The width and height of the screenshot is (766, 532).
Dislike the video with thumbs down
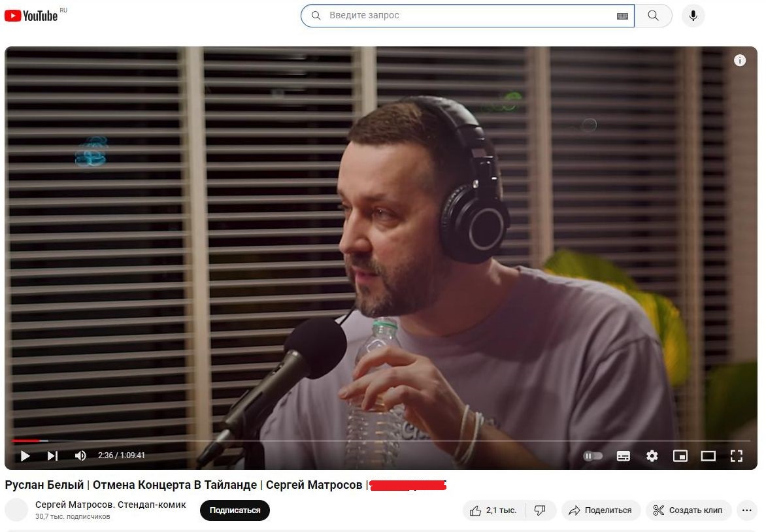(540, 510)
